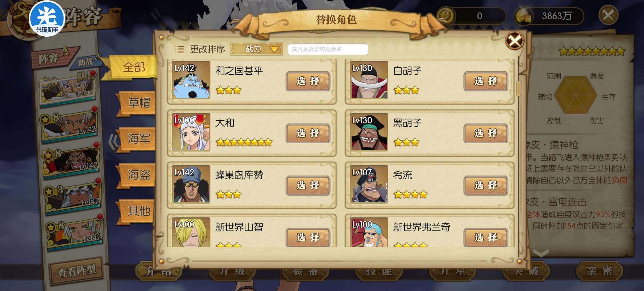The width and height of the screenshot is (644, 291).
Task: Click the sort list icon beside 更改排序
Action: coord(179,49)
